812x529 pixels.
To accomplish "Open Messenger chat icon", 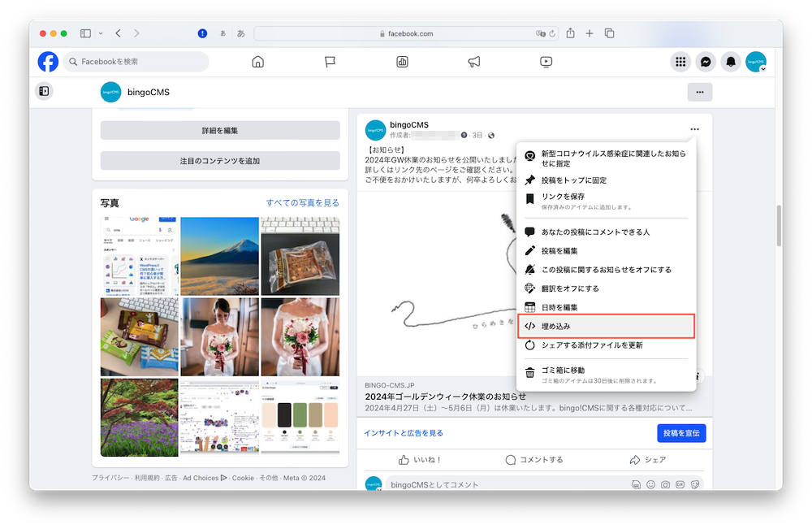I will pos(706,62).
